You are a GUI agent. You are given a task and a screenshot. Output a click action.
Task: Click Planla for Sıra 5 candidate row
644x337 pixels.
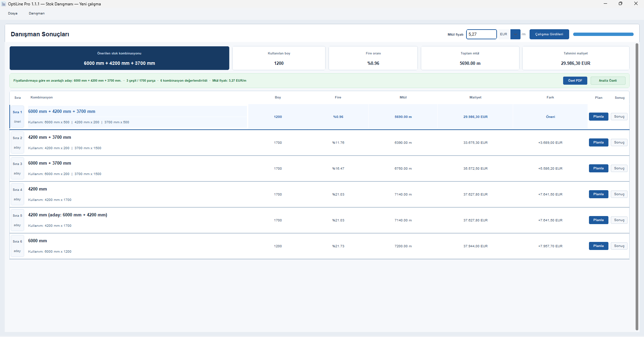point(598,220)
